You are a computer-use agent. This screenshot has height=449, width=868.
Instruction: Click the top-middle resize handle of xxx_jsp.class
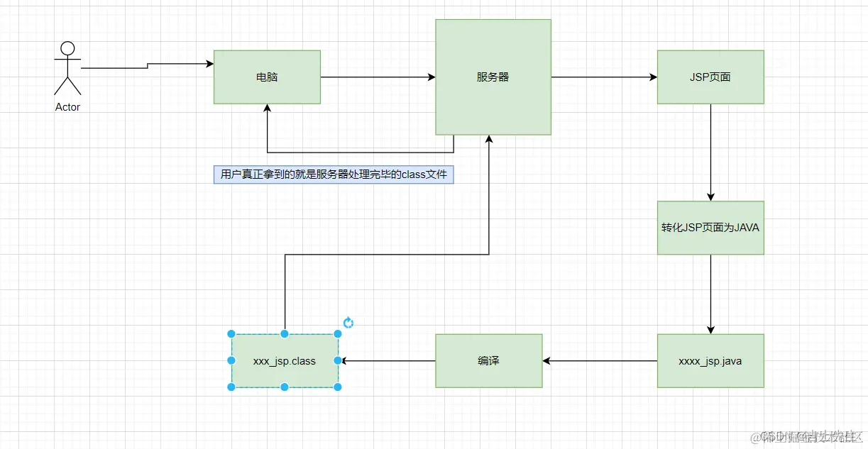point(285,333)
